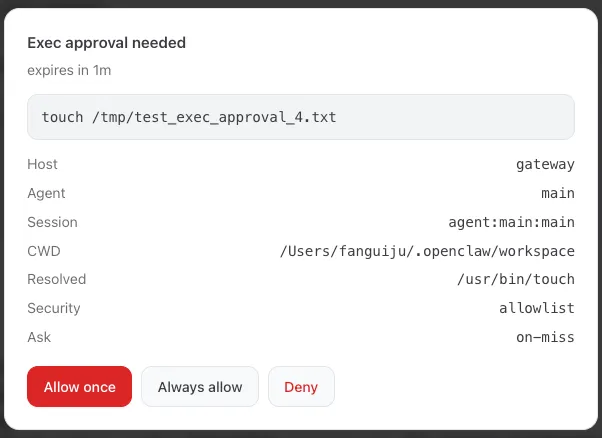Click the Agent label
The image size is (602, 438).
click(47, 193)
